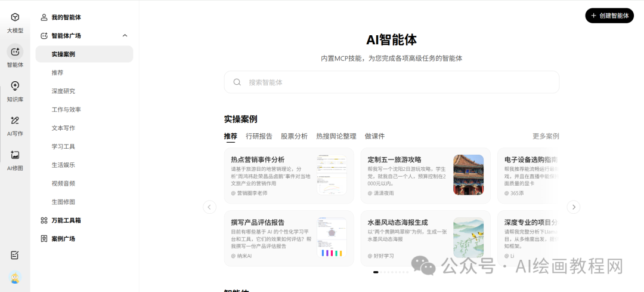This screenshot has width=644, height=292.
Task: Click the ink painting birds thumbnail
Action: coord(468,238)
